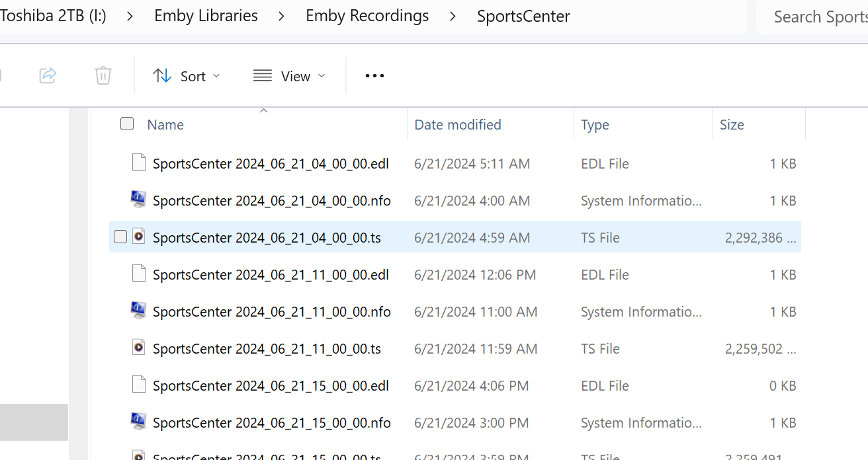Click the system information icon beside SportsCenter 2024_06_21_11_00_00.nfo
This screenshot has width=868, height=460.
[138, 311]
